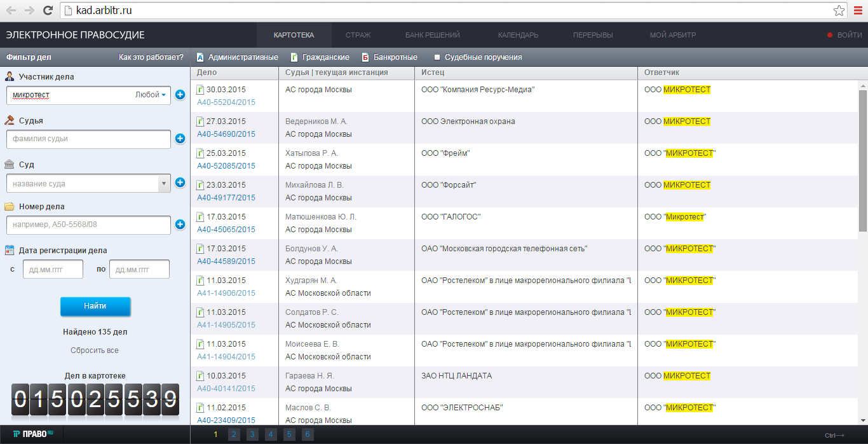Filter by Банкротные cases

[390, 57]
